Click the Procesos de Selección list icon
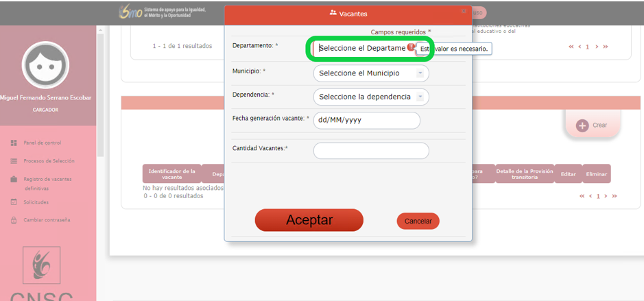This screenshot has width=644, height=301. (x=14, y=161)
